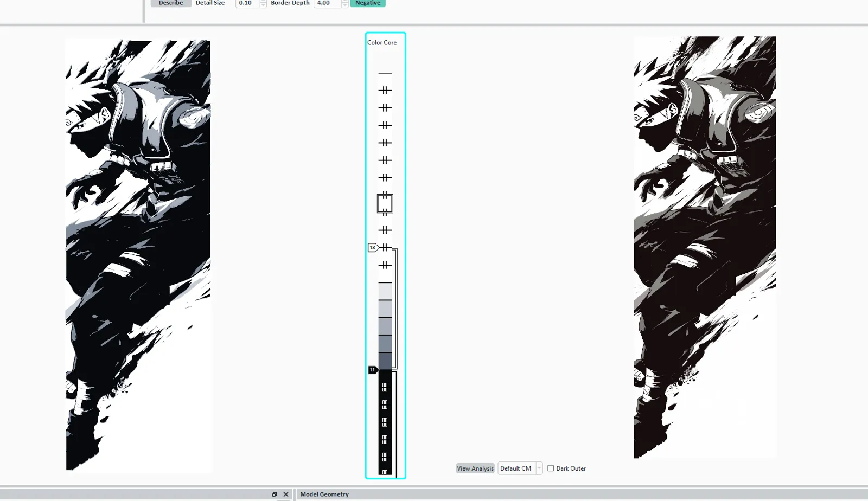Close the panel beside Model Geometry
The image size is (868, 501).
[x=286, y=494]
